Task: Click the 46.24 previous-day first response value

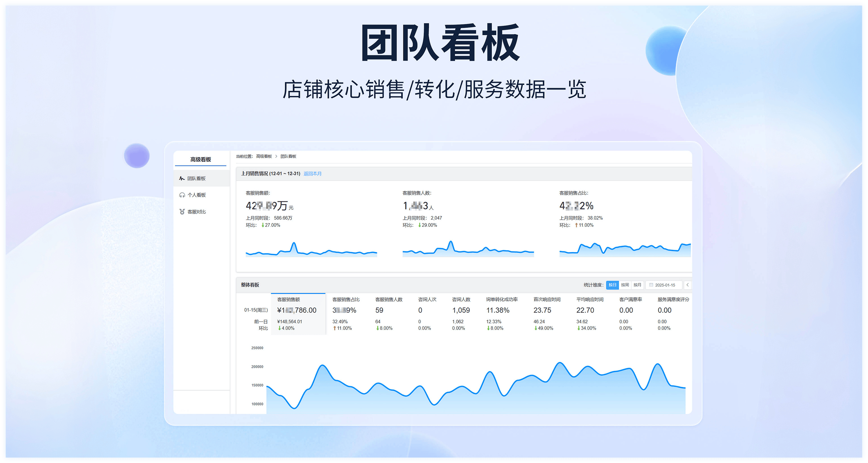Action: [539, 322]
